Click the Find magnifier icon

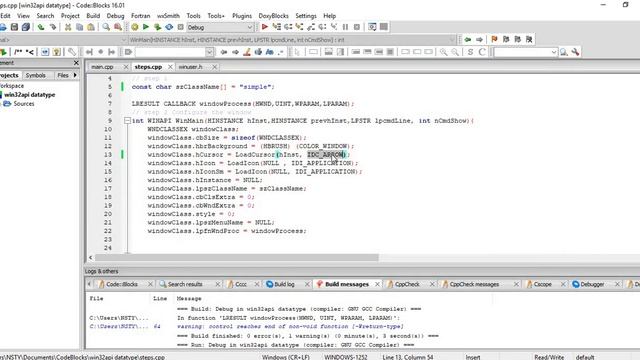click(106, 27)
